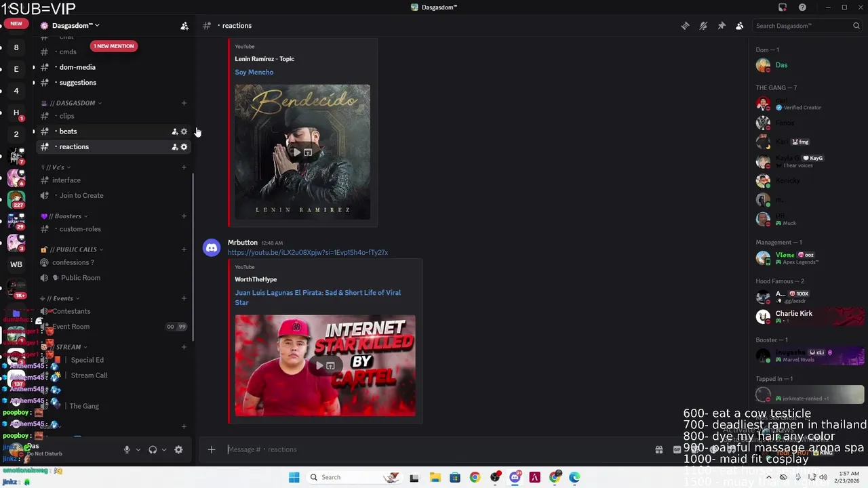
Task: Edit the reactions channel via the gear icon
Action: [184, 147]
